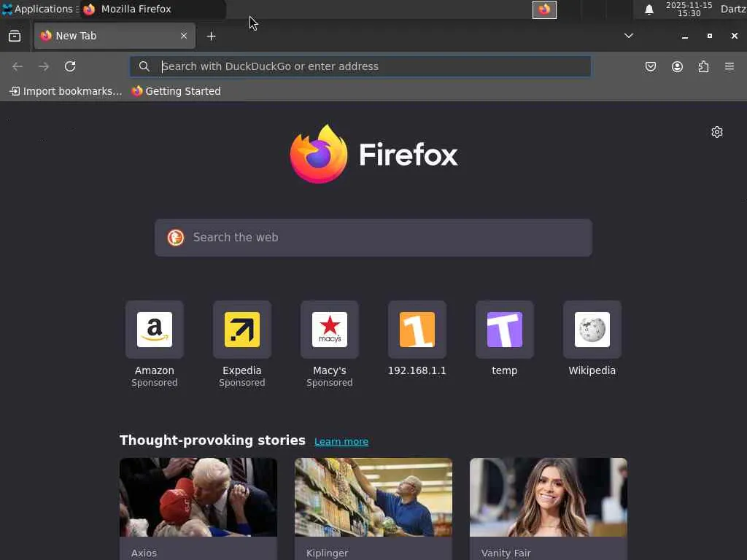Select Mozilla Firefox in the taskbar
This screenshot has height=560, width=747.
coord(152,9)
